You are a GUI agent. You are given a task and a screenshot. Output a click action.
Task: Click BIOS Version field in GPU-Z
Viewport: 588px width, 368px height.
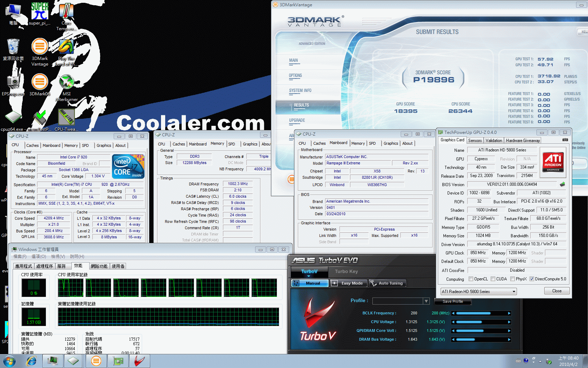coord(512,184)
